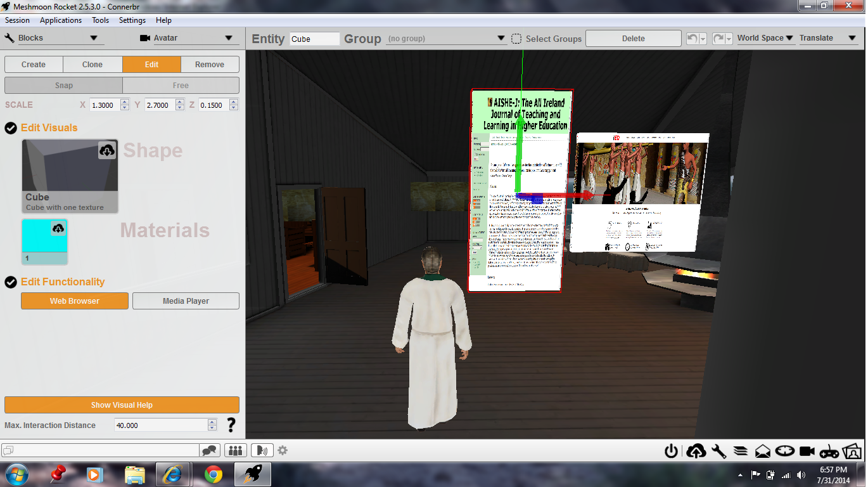Click the Show Visual Help button
This screenshot has height=487, width=868.
122,405
